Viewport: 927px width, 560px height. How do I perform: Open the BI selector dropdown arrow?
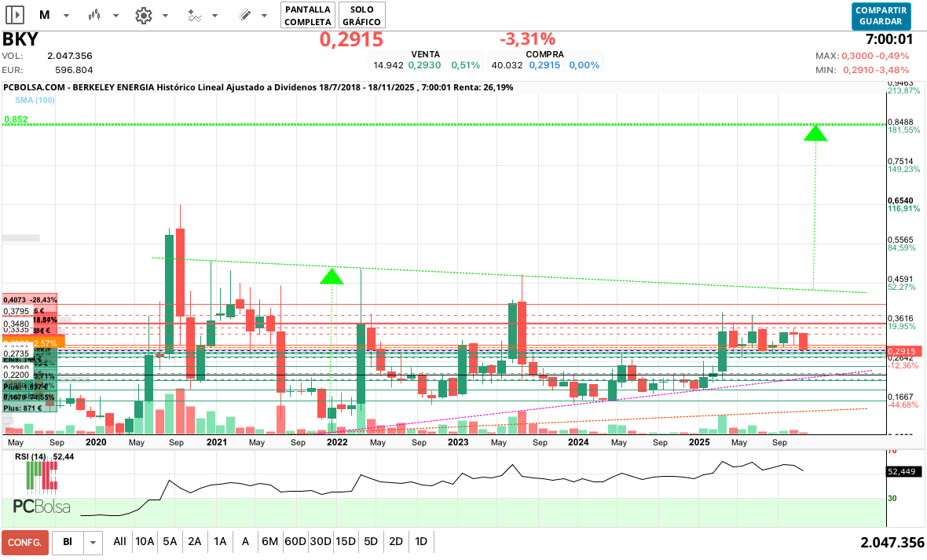93,542
